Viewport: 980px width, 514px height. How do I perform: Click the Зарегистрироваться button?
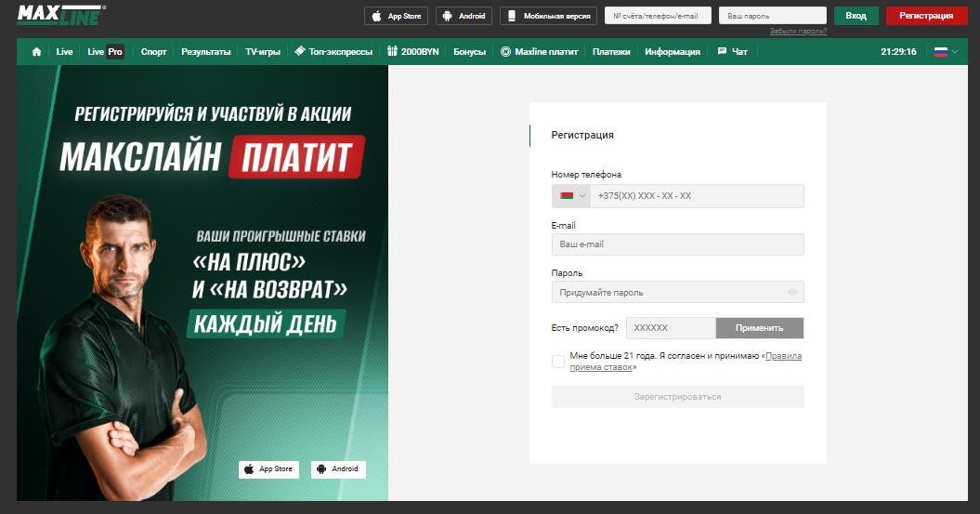[x=677, y=397]
